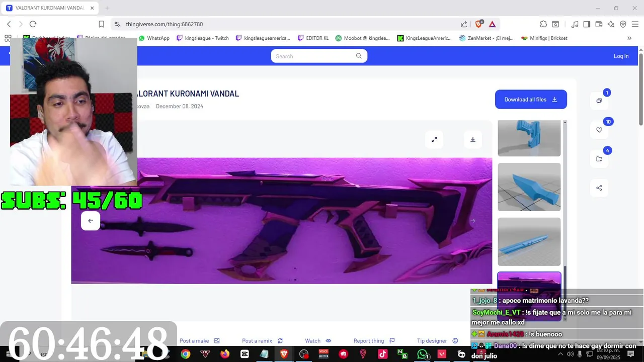
Task: Focus the Thingiverse search field
Action: (314, 56)
